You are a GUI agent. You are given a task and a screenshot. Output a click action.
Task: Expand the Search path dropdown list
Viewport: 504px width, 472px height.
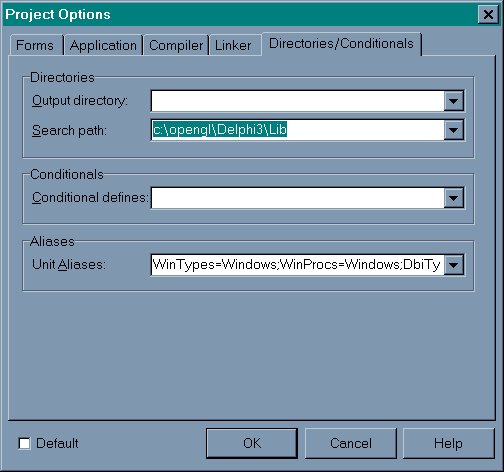click(454, 130)
